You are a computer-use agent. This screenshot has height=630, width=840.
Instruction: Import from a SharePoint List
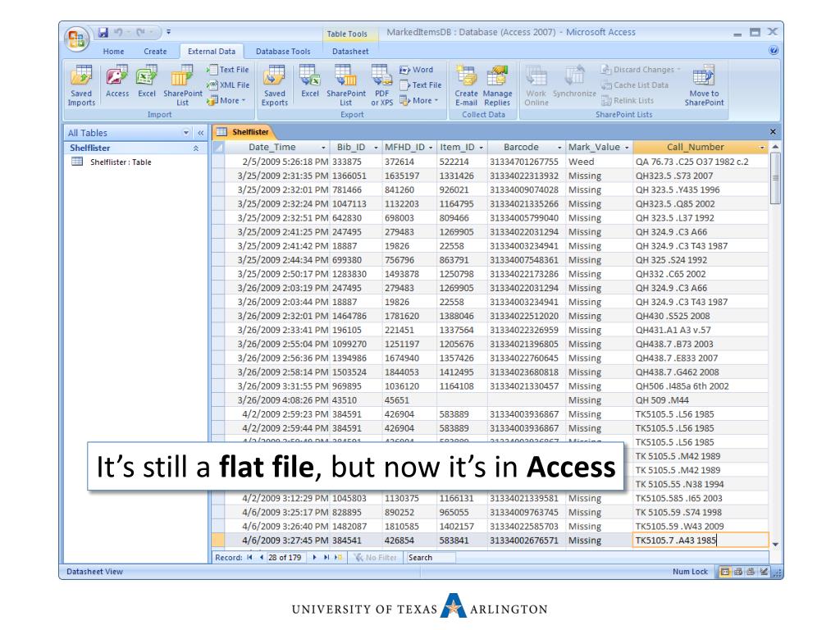tap(183, 85)
